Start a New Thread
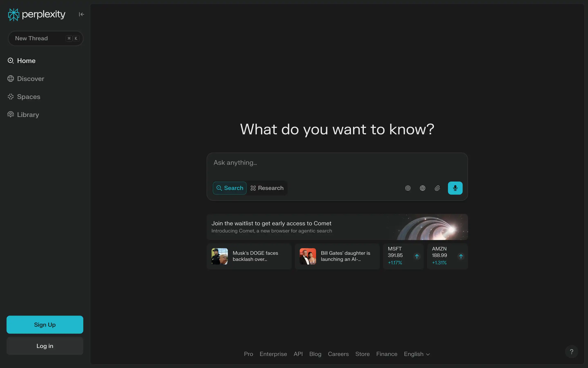This screenshot has height=368, width=588. click(46, 38)
